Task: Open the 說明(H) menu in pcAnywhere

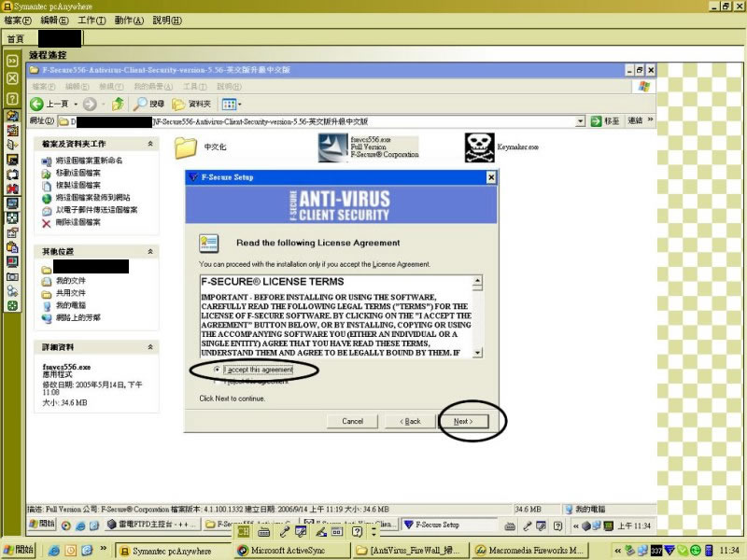Action: pos(167,21)
